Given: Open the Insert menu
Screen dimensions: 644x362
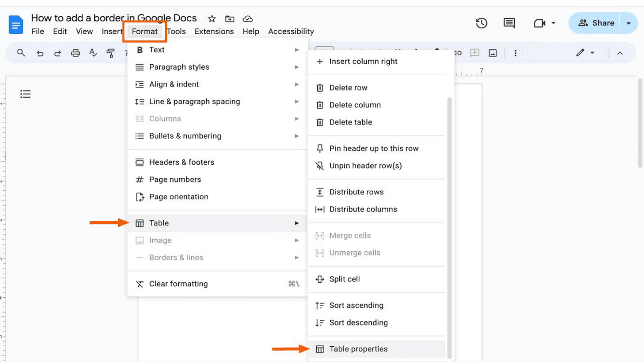Looking at the screenshot, I should [x=112, y=31].
